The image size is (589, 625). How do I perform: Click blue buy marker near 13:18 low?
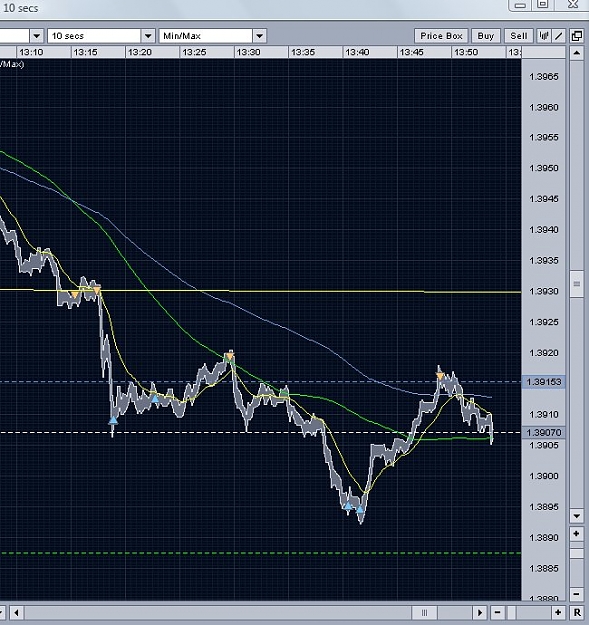[114, 420]
